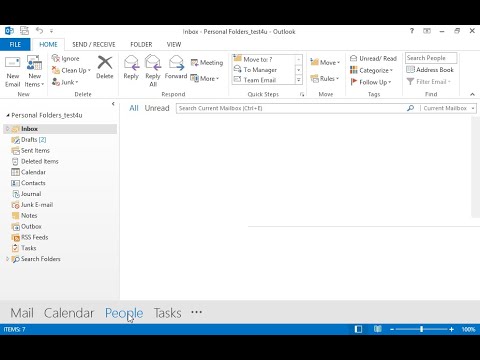Filter by Unread messages
This screenshot has height=360, width=480.
coord(157,108)
